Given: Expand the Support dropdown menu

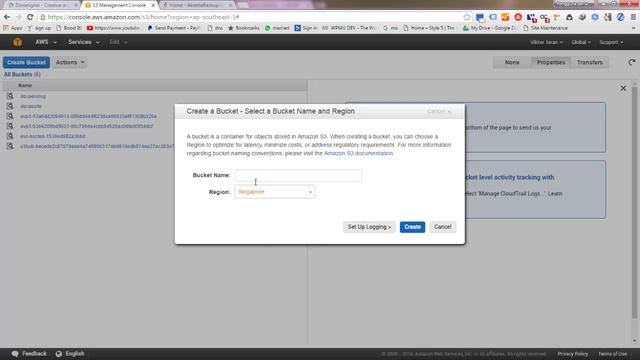Looking at the screenshot, I should coord(611,42).
